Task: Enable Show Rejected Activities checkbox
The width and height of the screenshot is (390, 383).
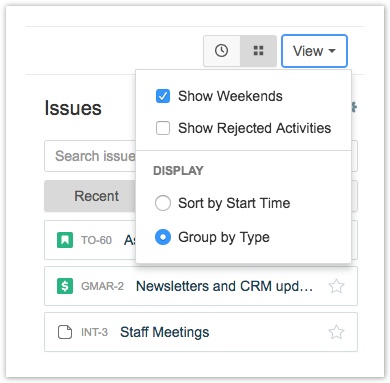Action: (x=163, y=128)
